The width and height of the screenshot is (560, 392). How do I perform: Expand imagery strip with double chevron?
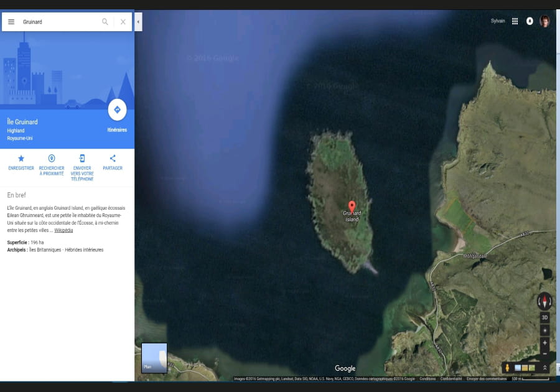[x=544, y=367]
